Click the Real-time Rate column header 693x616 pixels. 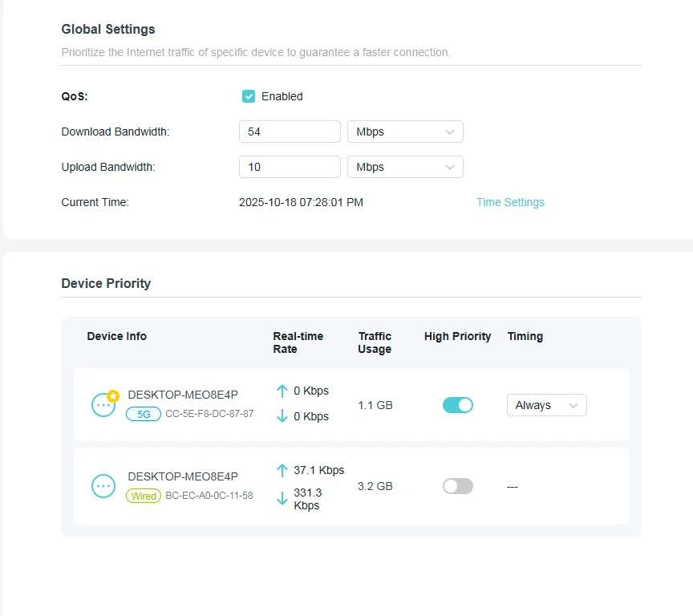pos(298,342)
